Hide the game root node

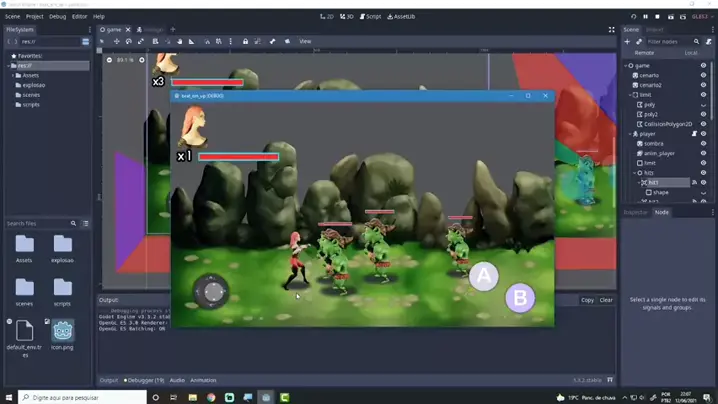703,66
